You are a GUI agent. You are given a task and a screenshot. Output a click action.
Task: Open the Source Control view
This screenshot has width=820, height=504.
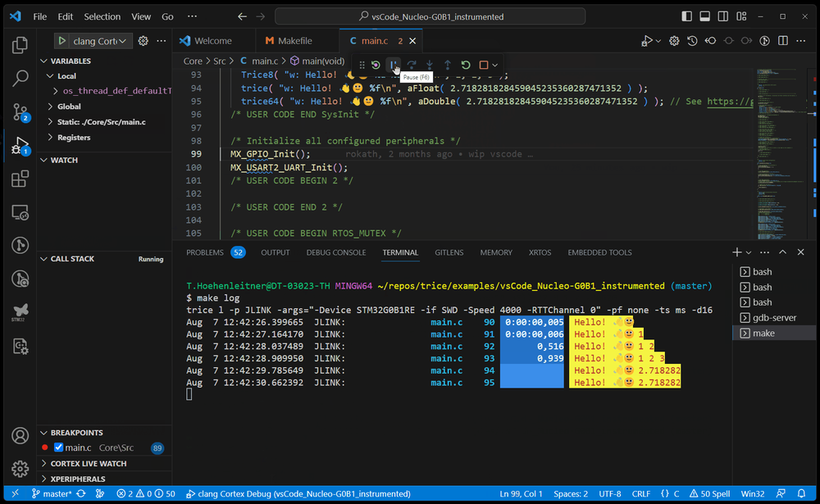[20, 112]
